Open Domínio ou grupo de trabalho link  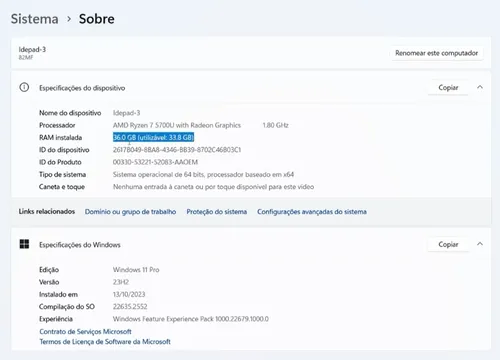tap(130, 212)
